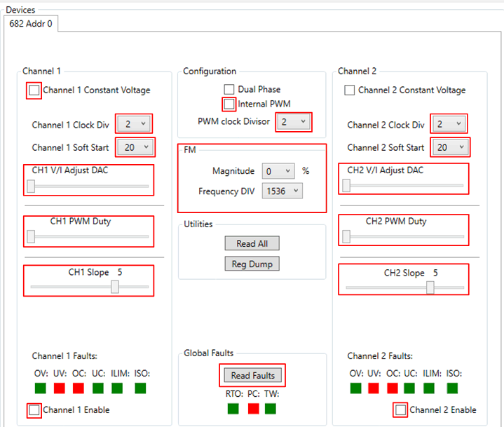Open the Channel 2 Soft Start dropdown
The height and width of the screenshot is (427, 504).
449,147
